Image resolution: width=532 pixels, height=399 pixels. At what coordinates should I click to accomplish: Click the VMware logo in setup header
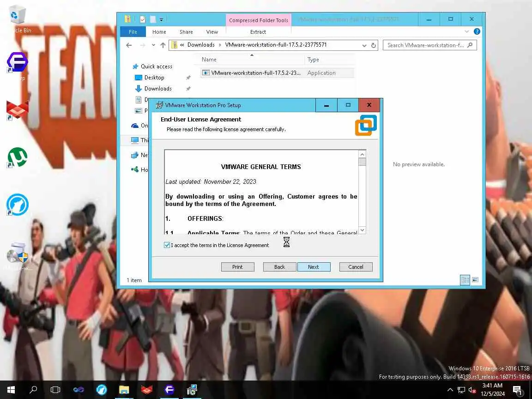[366, 125]
